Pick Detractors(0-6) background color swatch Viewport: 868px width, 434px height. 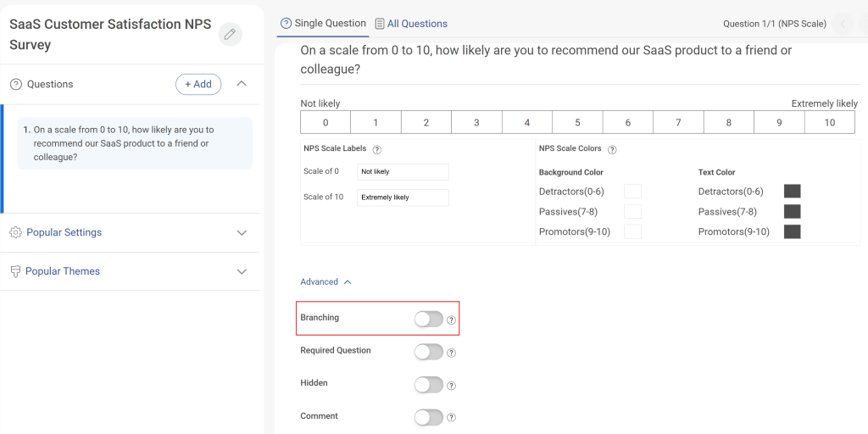[x=632, y=192]
